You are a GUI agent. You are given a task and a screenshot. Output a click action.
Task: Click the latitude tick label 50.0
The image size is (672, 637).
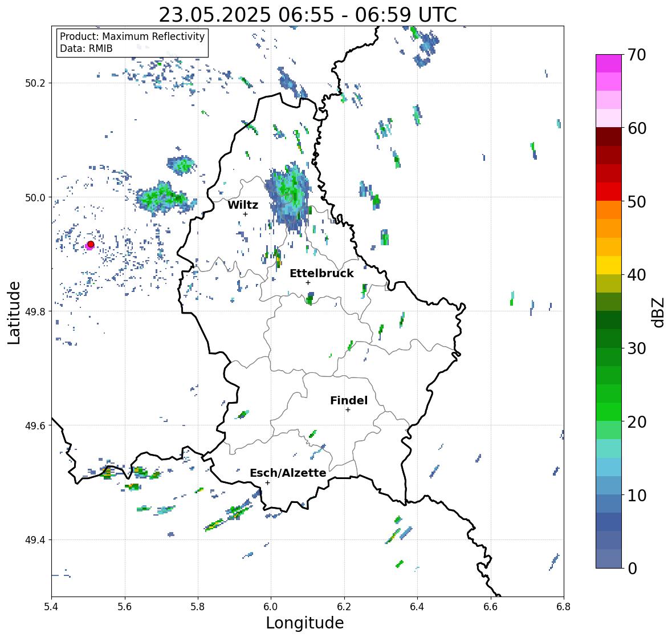click(x=35, y=198)
